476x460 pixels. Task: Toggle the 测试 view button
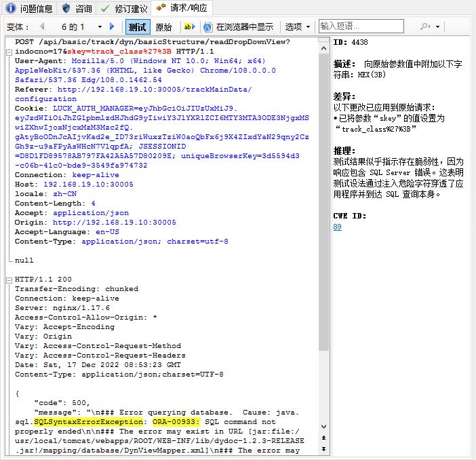[x=138, y=27]
